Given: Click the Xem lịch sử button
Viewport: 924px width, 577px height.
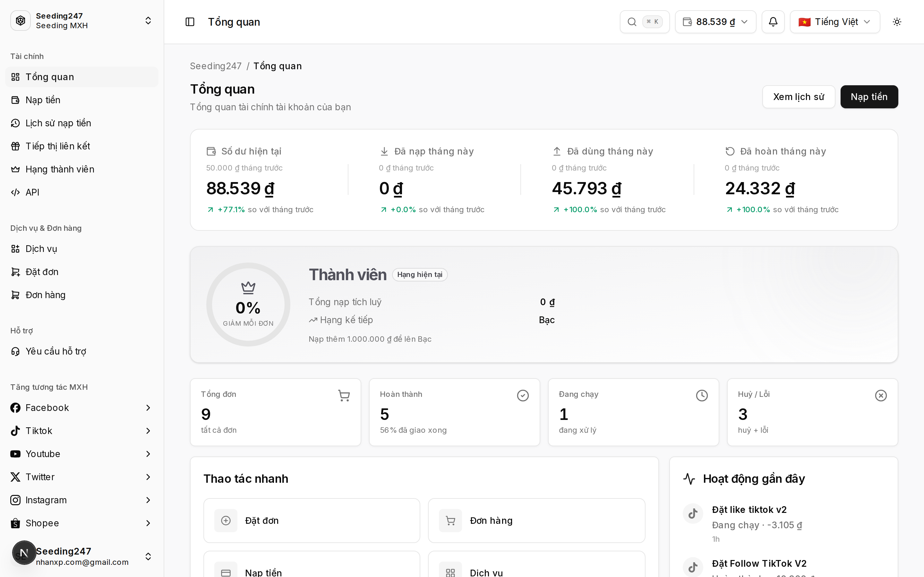Looking at the screenshot, I should coord(798,96).
